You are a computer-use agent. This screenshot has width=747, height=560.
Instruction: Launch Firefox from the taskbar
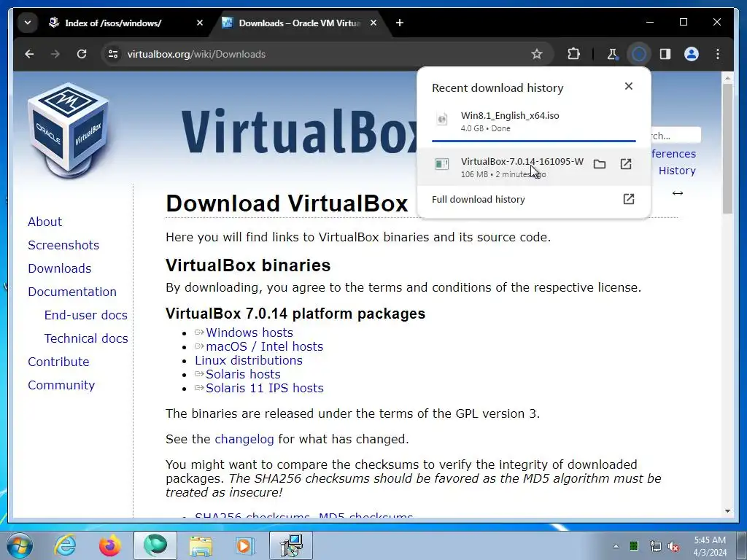(109, 545)
